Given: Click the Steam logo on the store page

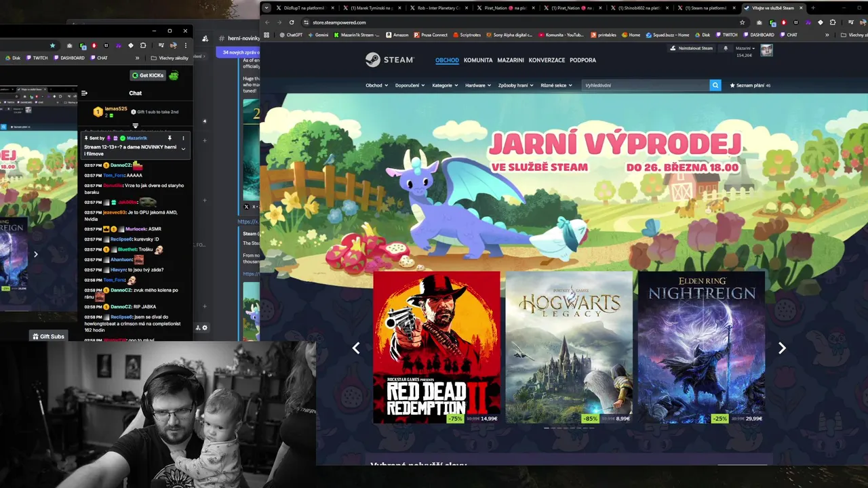Looking at the screenshot, I should coord(389,60).
